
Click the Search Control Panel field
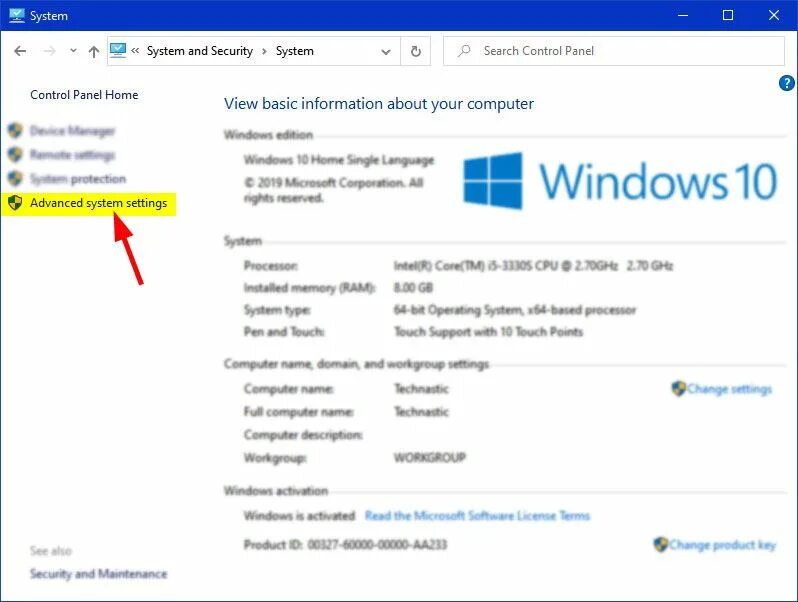614,51
